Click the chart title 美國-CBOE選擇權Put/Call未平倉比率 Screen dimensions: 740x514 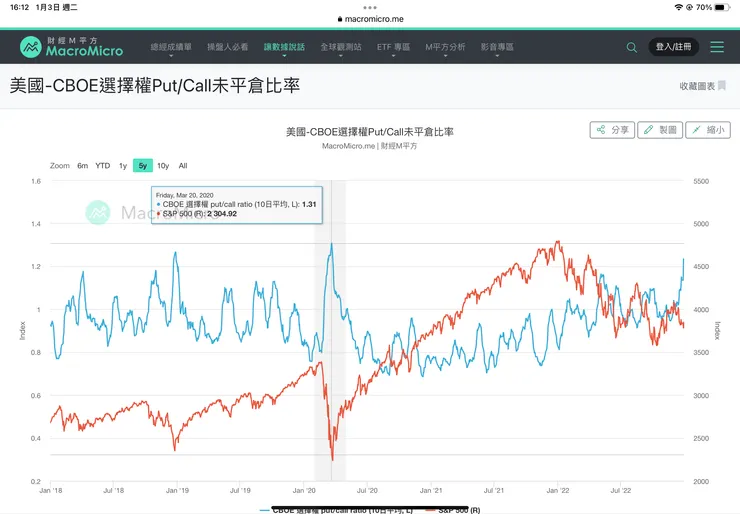click(x=370, y=132)
